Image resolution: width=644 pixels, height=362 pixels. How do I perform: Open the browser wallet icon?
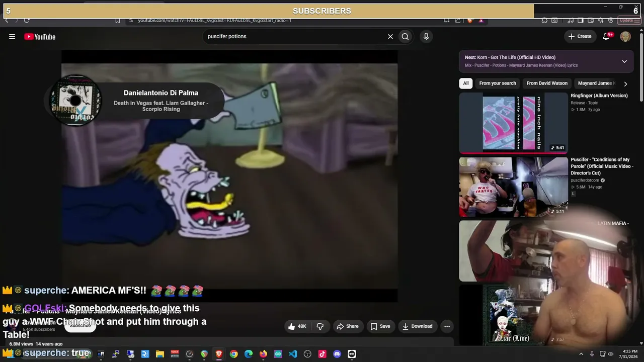pos(590,20)
